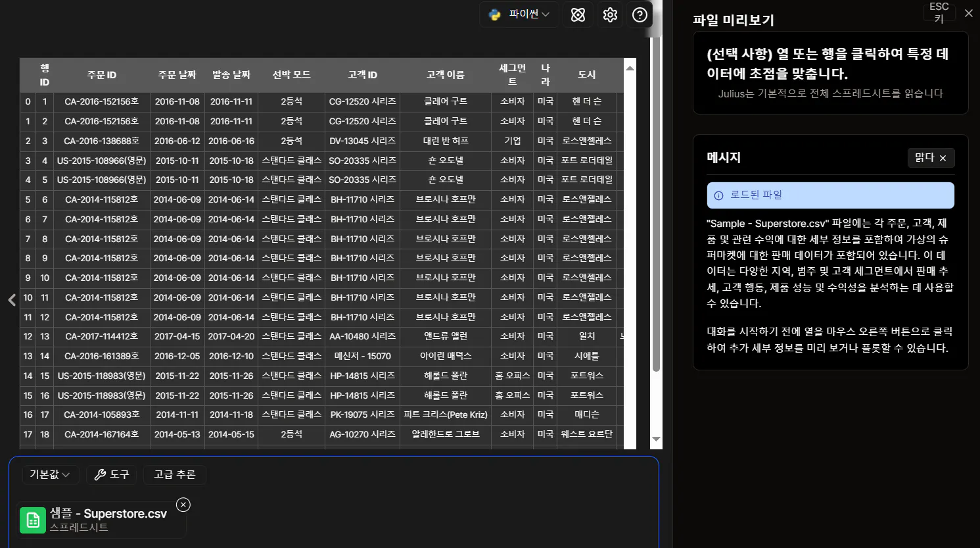This screenshot has width=980, height=548.
Task: Close the 파일 미리보기 panel with the X
Action: click(968, 13)
